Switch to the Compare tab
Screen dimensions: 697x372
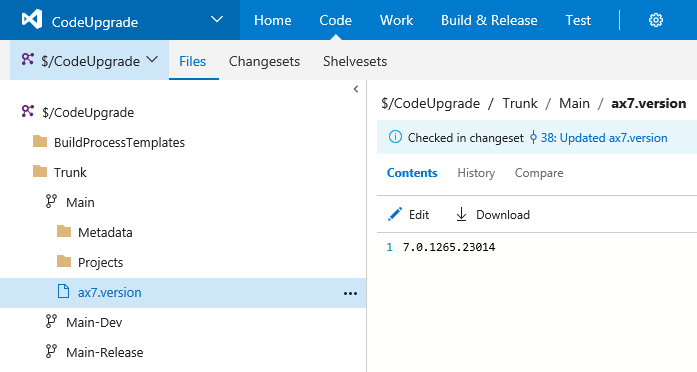pos(539,173)
